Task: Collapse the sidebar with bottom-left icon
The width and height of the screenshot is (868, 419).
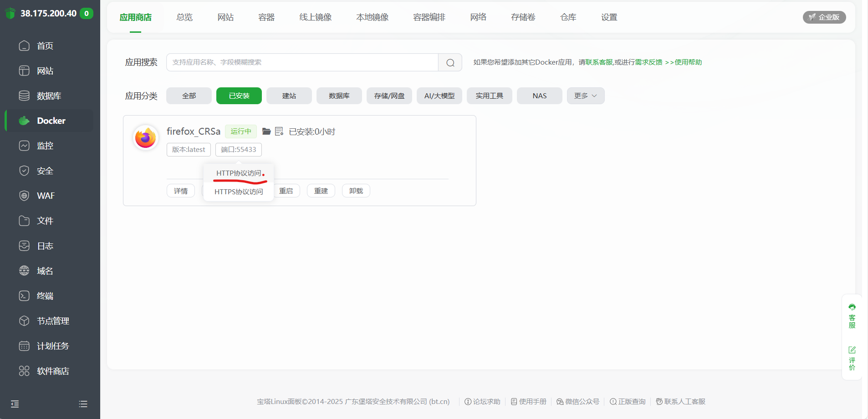Action: [15, 404]
